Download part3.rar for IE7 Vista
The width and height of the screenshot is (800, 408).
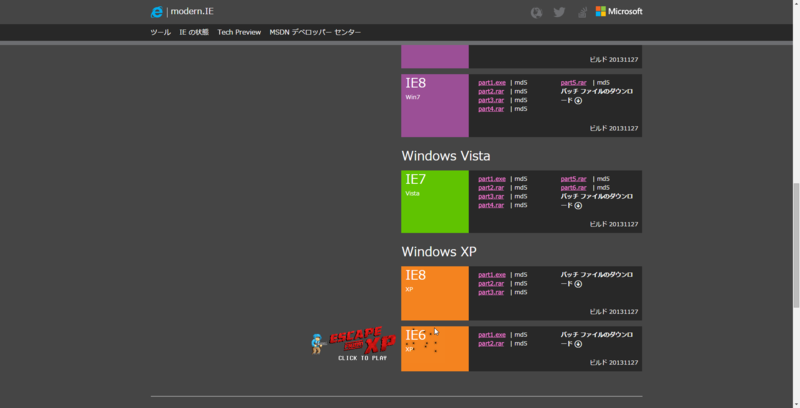pos(491,196)
